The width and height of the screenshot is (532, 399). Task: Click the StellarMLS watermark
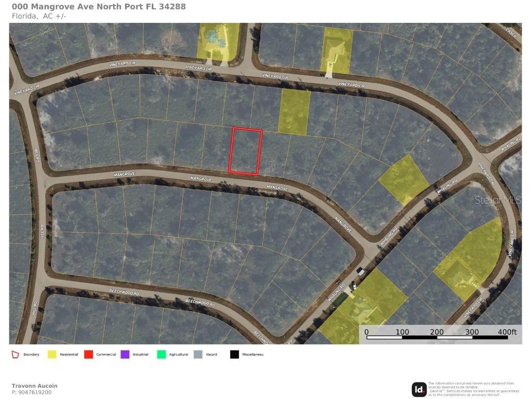497,199
